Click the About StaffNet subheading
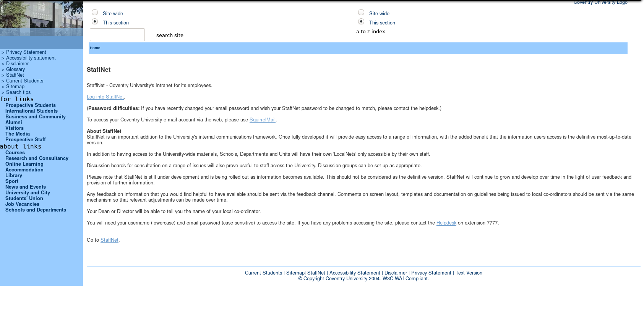 104,131
